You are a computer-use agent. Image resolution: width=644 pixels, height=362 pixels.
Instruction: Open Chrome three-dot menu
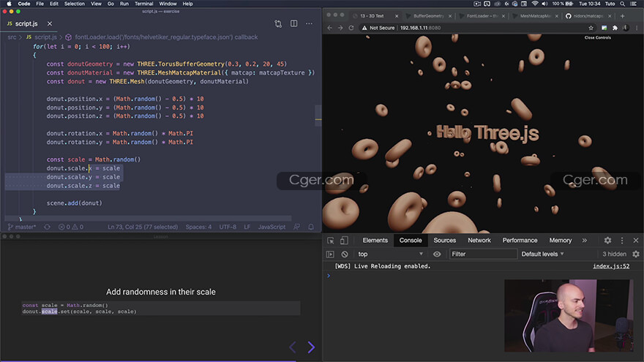(x=637, y=28)
